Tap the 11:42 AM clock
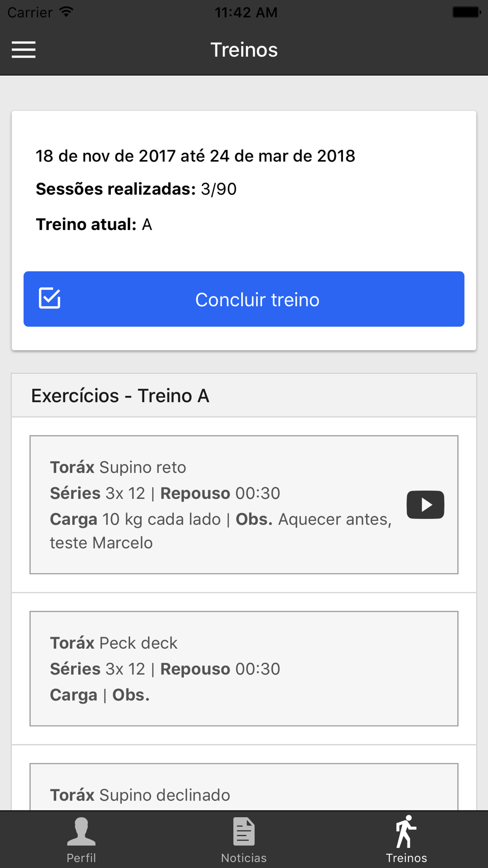Screen dimensions: 488x868 (246, 12)
